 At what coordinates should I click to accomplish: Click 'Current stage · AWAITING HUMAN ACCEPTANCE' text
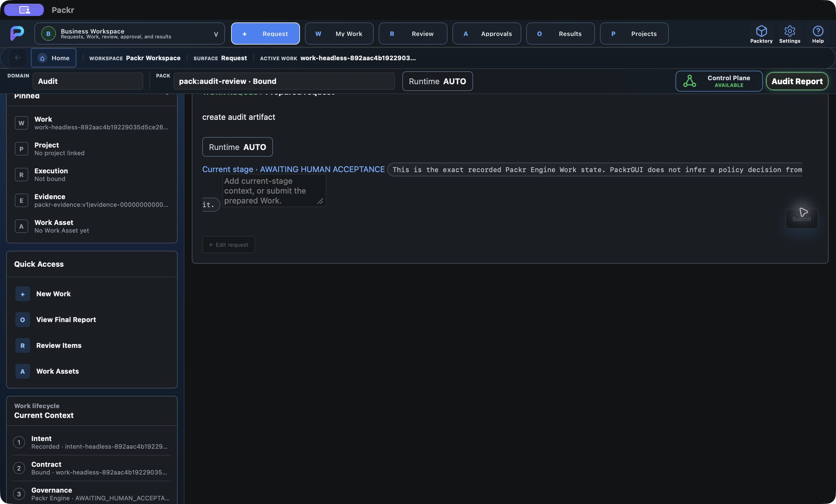294,169
